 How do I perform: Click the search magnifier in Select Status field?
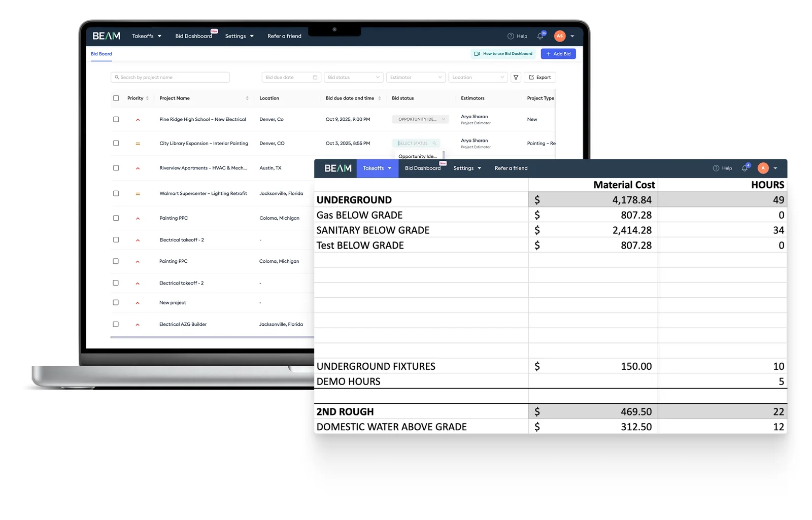pyautogui.click(x=434, y=143)
